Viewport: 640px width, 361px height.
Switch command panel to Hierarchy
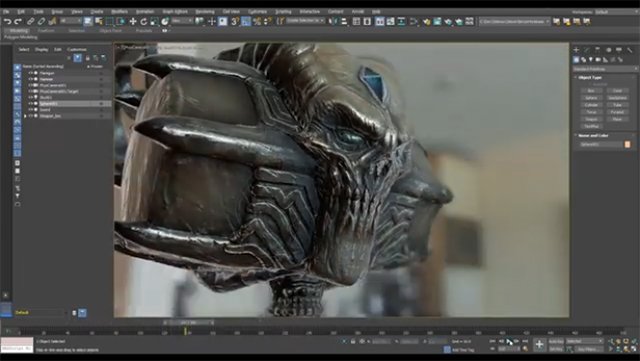click(x=598, y=50)
